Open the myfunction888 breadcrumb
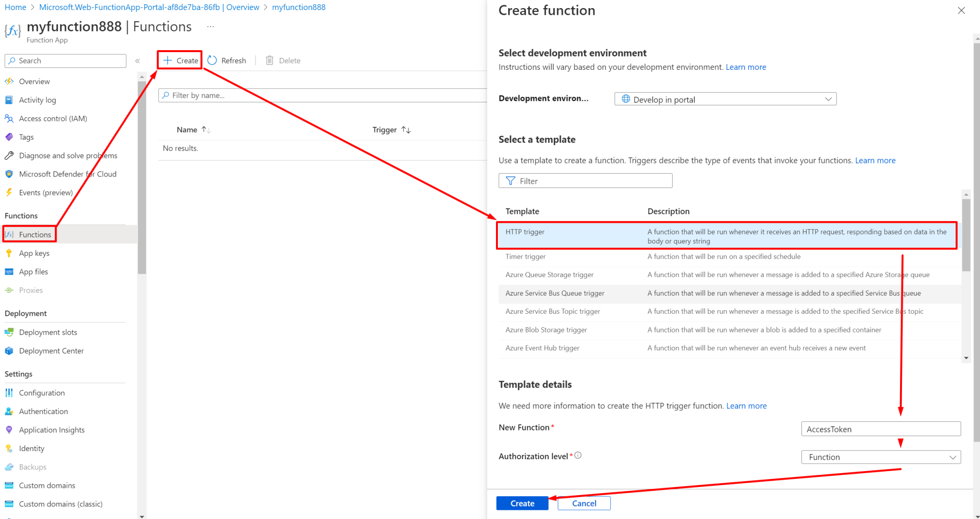This screenshot has width=980, height=519. coord(299,7)
